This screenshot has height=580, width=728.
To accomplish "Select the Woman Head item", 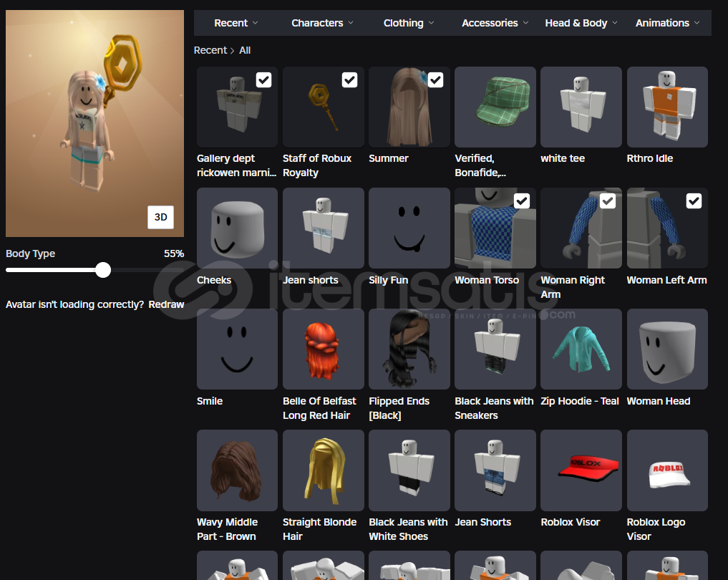I will click(x=667, y=349).
